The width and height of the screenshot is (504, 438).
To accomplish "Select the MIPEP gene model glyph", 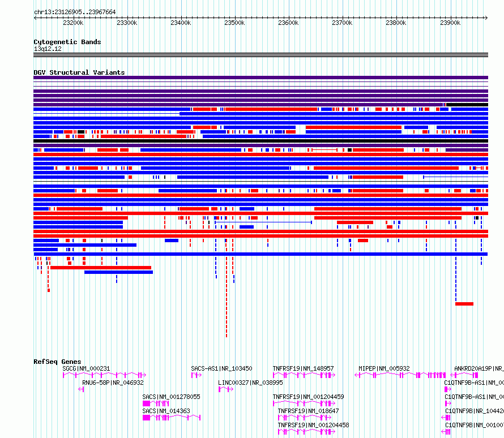I will click(400, 375).
